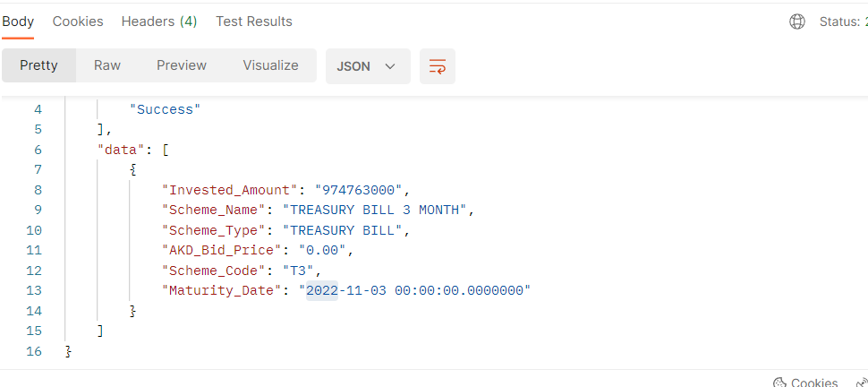
Task: Switch to Preview view mode
Action: point(182,65)
